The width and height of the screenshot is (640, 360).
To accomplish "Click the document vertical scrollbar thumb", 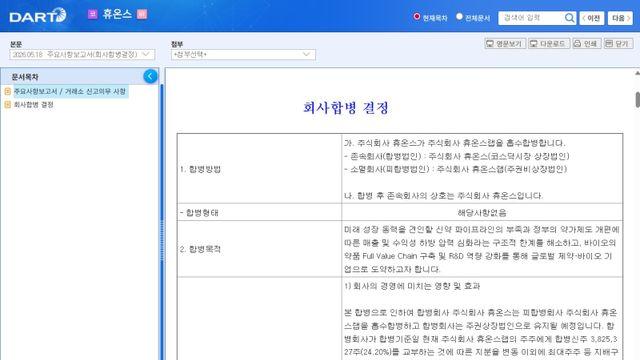I will pos(637,100).
